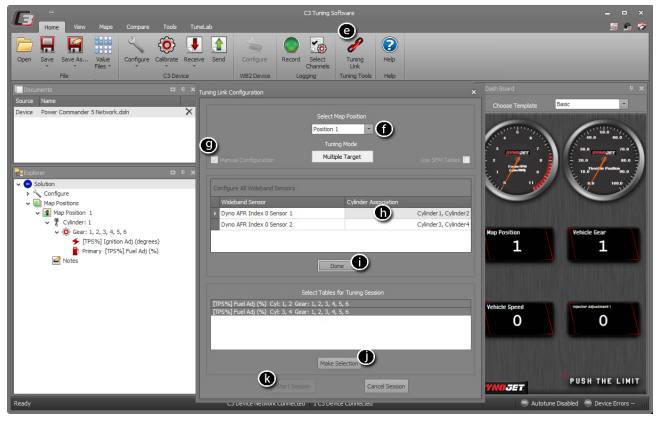
Task: Select the Gear: 1, 2, 3, 4, 5, 6 node
Action: 99,232
